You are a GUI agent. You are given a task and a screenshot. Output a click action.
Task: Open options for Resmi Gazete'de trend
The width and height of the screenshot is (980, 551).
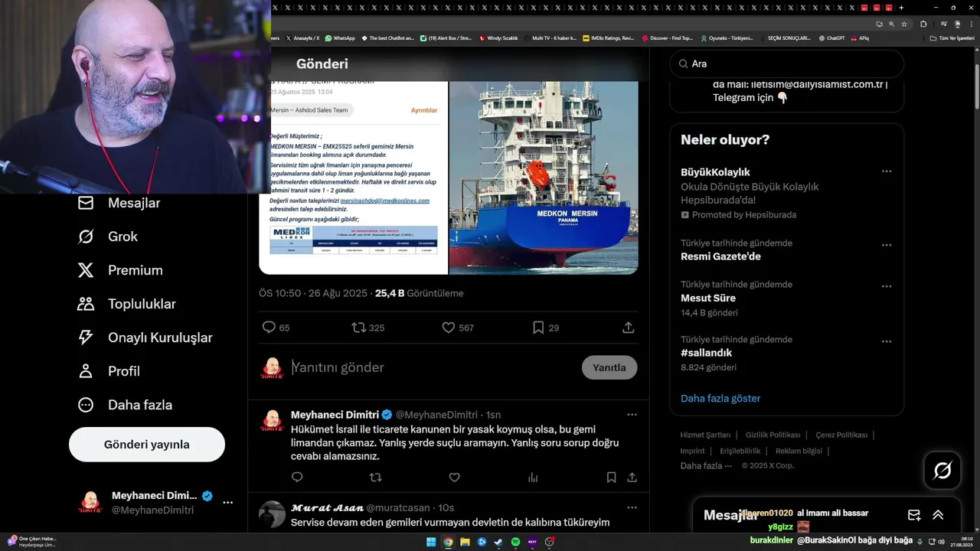[887, 245]
